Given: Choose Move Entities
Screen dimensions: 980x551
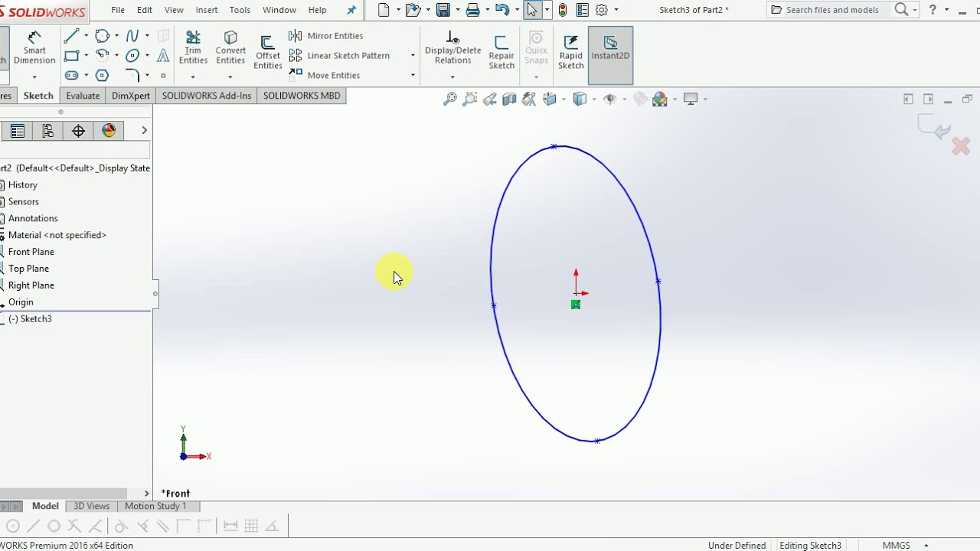Looking at the screenshot, I should [325, 75].
